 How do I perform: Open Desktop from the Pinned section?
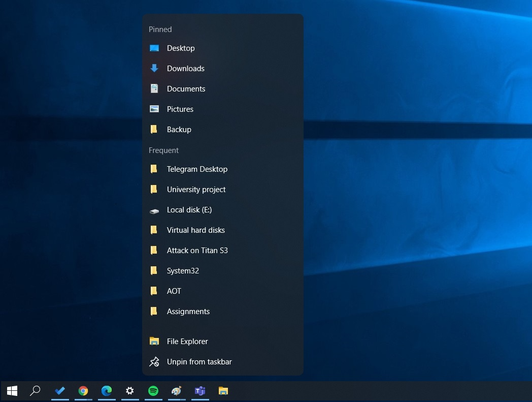[x=181, y=48]
